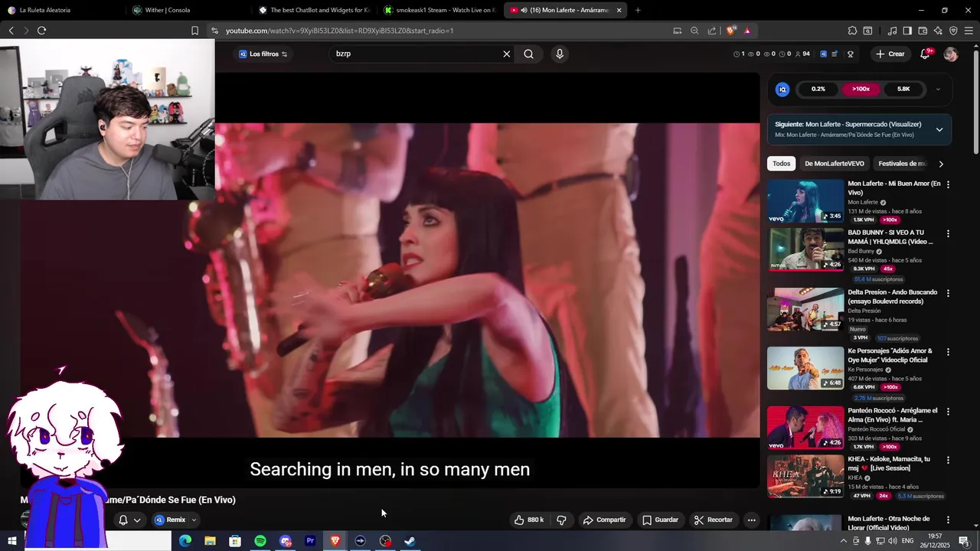Open Steam from the taskbar
The image size is (980, 551).
pos(410,541)
